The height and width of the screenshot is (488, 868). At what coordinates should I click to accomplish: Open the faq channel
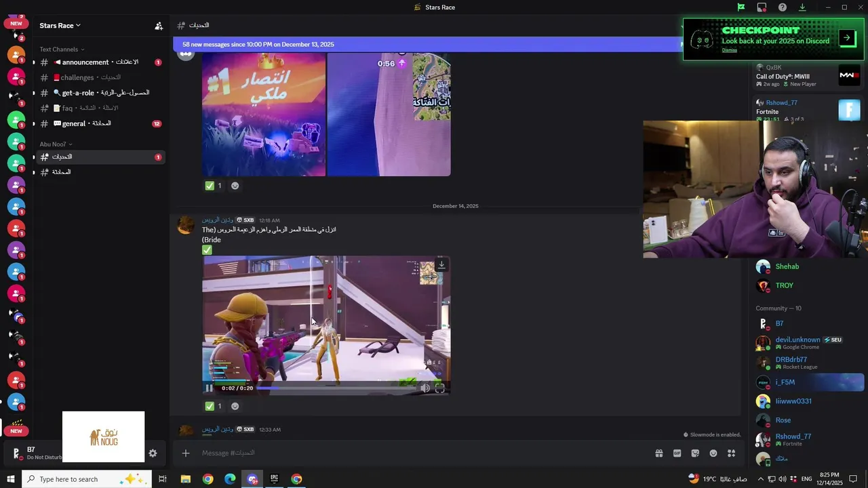pyautogui.click(x=100, y=108)
